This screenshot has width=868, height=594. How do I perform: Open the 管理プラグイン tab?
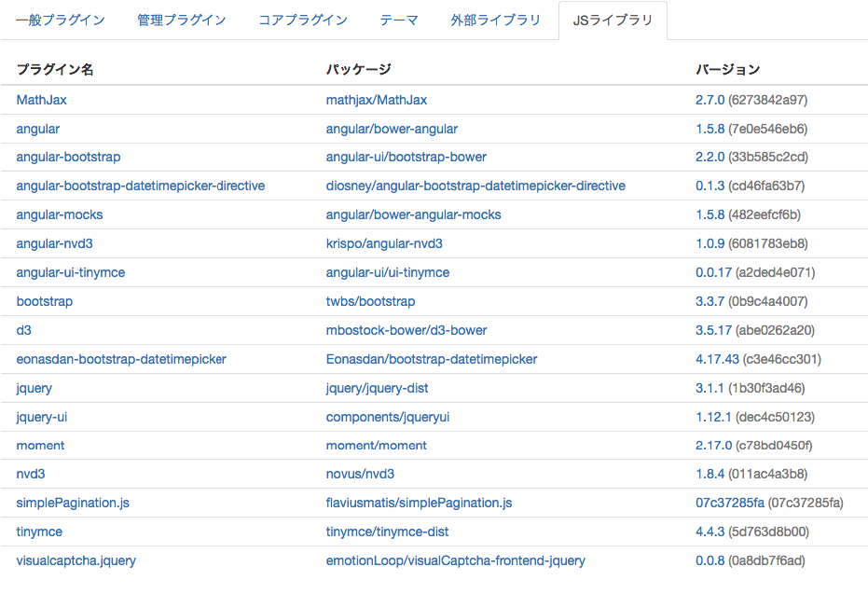click(182, 21)
